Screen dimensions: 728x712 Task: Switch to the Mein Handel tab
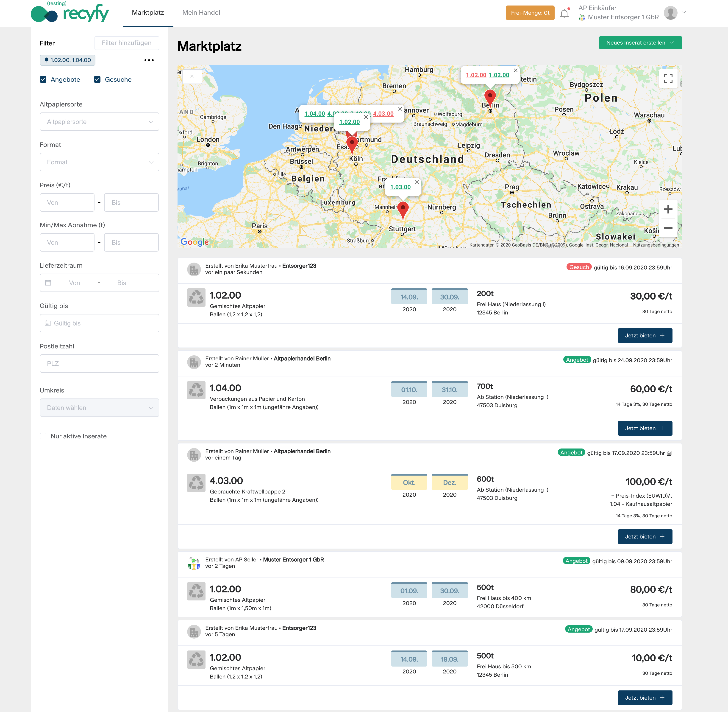[x=201, y=13]
